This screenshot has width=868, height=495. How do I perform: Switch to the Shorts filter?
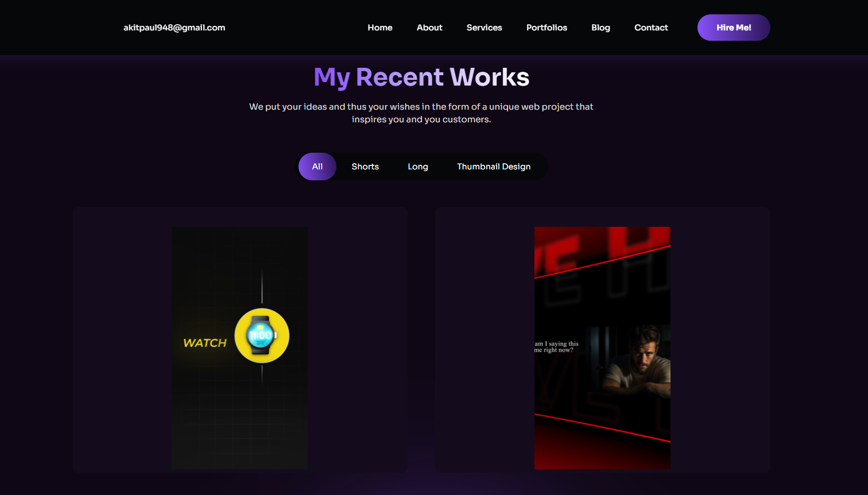(365, 167)
